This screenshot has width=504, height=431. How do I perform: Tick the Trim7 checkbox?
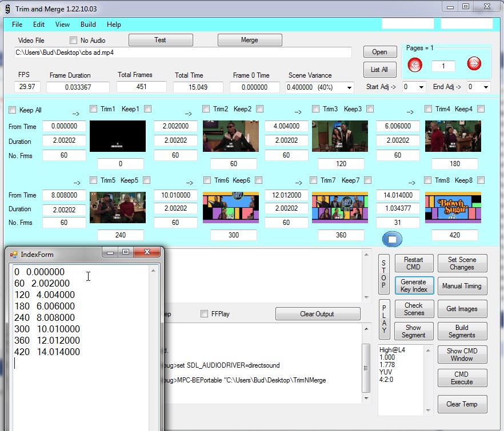click(x=313, y=180)
